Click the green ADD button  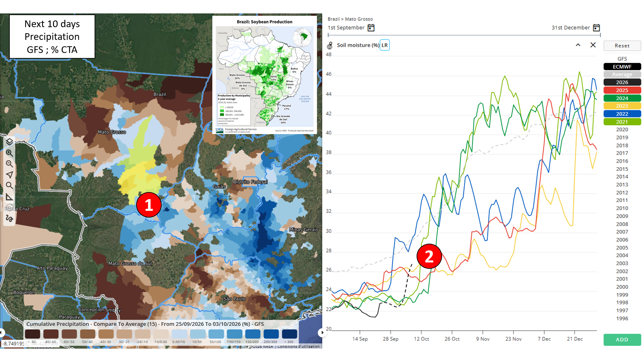point(622,340)
